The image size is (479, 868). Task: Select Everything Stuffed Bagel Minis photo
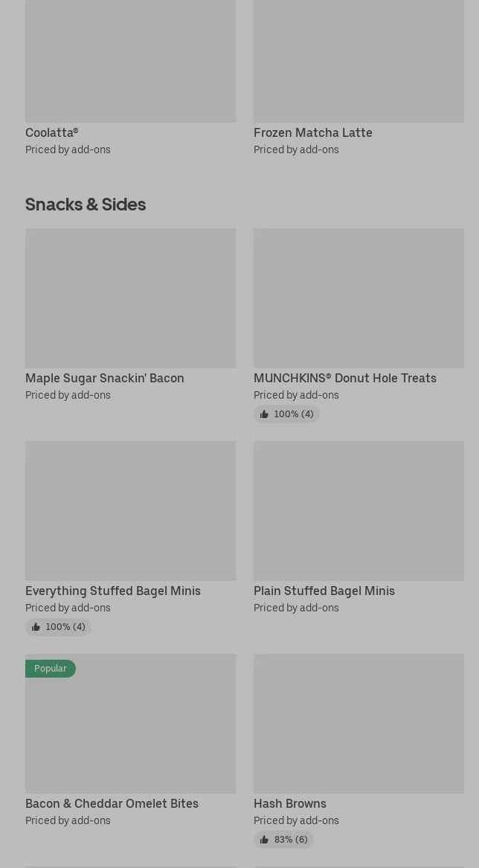click(x=130, y=510)
